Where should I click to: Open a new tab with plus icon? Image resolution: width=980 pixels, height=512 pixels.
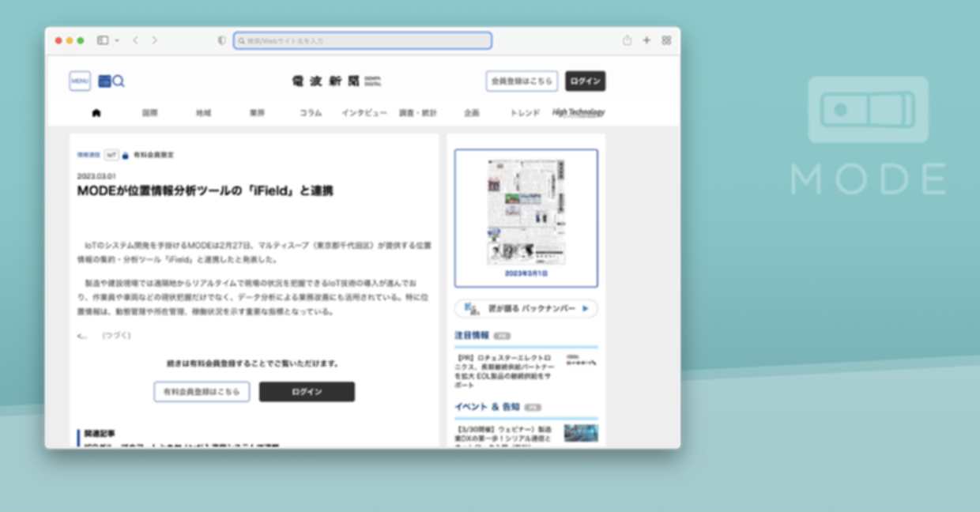coord(646,40)
